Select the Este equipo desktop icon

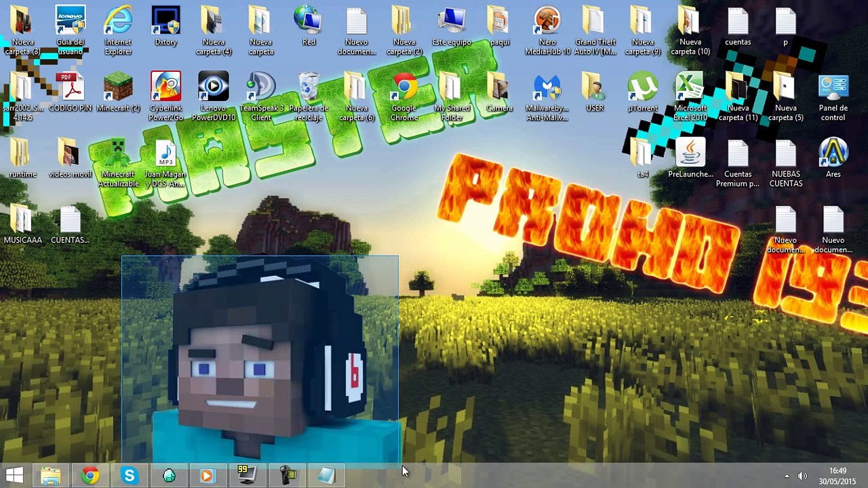(x=452, y=27)
